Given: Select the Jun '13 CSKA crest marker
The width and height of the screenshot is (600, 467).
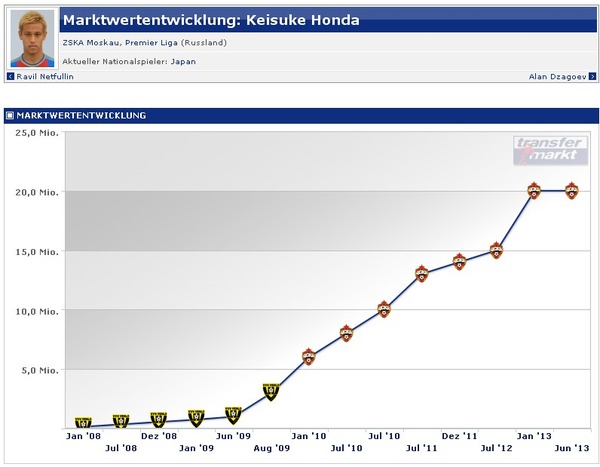Looking at the screenshot, I should click(x=572, y=191).
